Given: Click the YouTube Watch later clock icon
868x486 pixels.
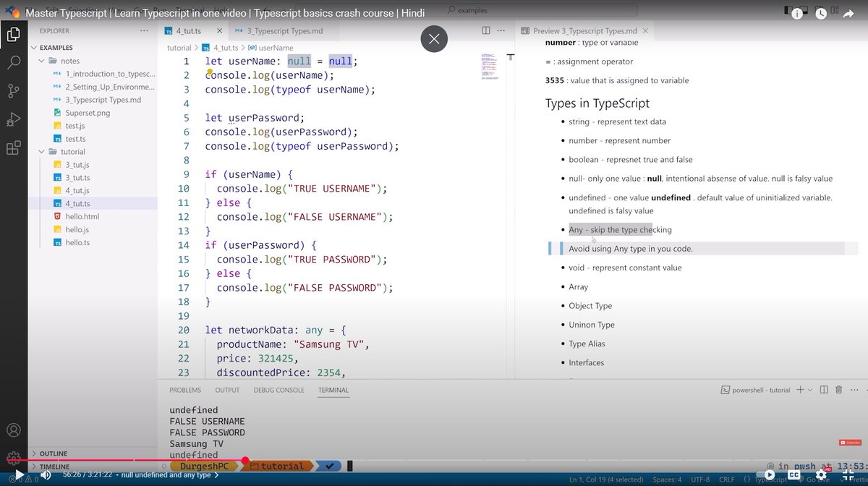Looking at the screenshot, I should (821, 13).
